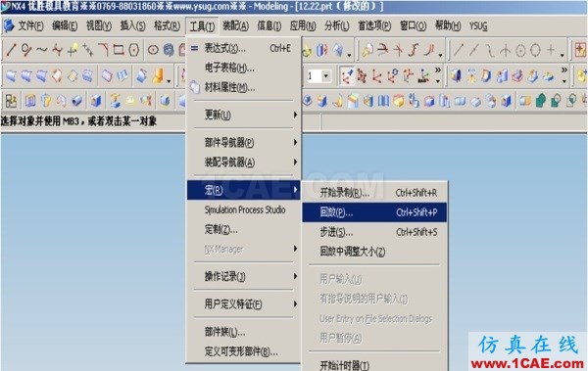Click the WCS display icon with axes
Viewport: 588px width, 371px height.
pos(423,76)
